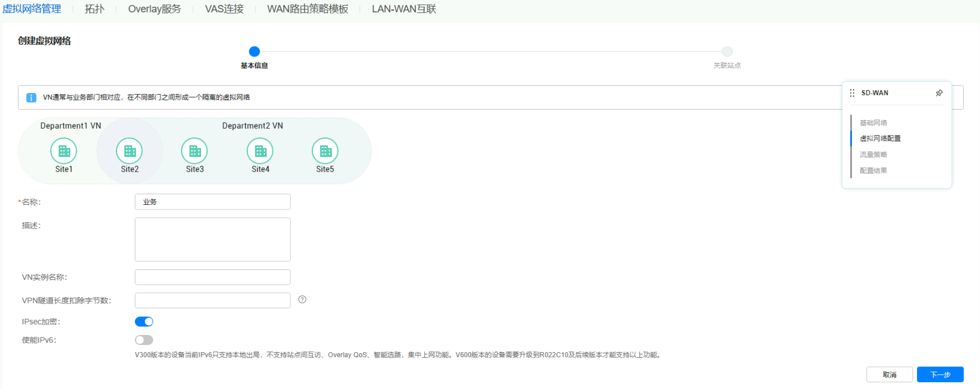This screenshot has width=980, height=389.
Task: Click the help icon beside VPN隧道长度扣除字节数
Action: tap(302, 300)
